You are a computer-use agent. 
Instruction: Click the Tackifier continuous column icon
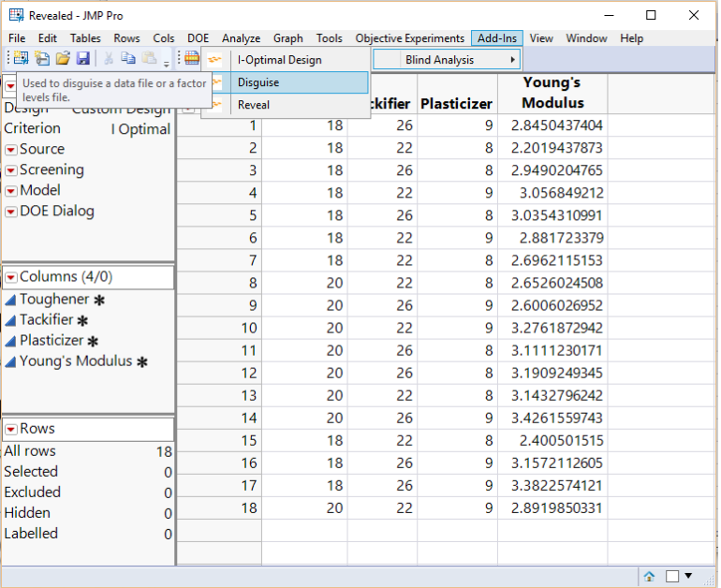click(x=10, y=320)
